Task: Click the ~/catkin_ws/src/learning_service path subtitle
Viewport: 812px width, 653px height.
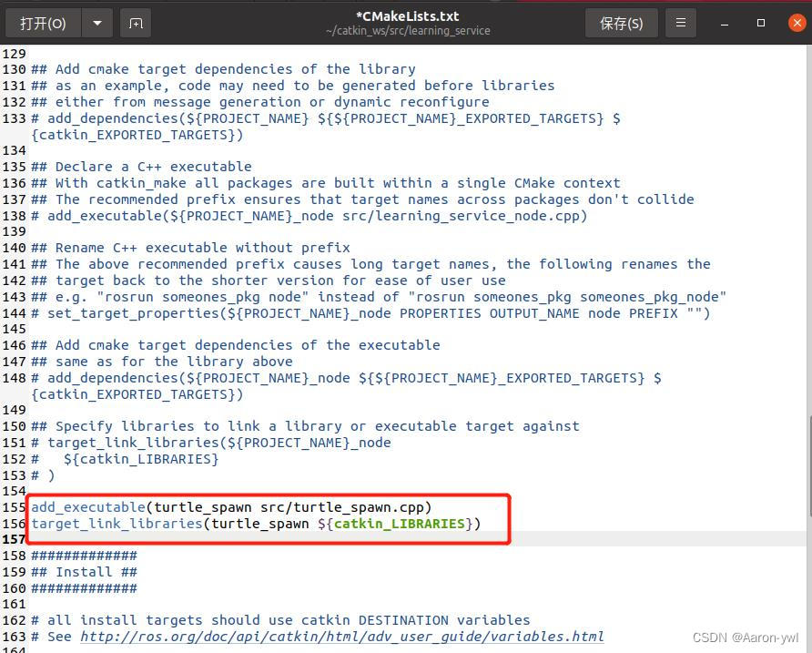Action: coord(408,31)
